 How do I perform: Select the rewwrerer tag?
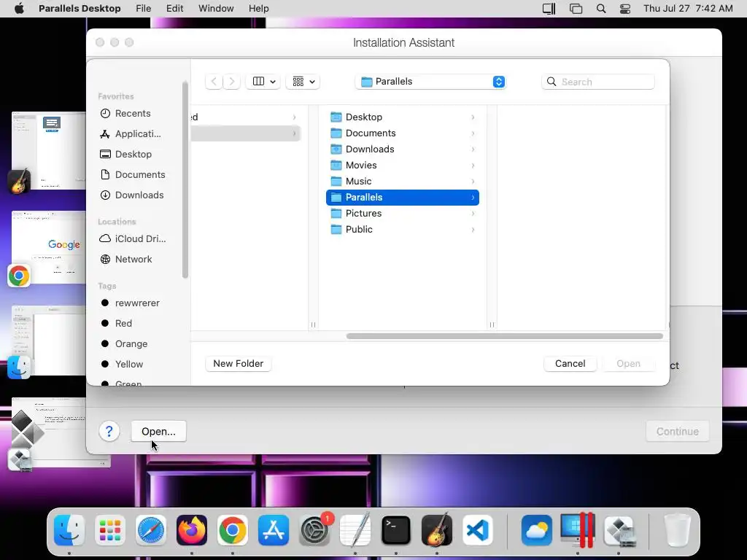136,303
